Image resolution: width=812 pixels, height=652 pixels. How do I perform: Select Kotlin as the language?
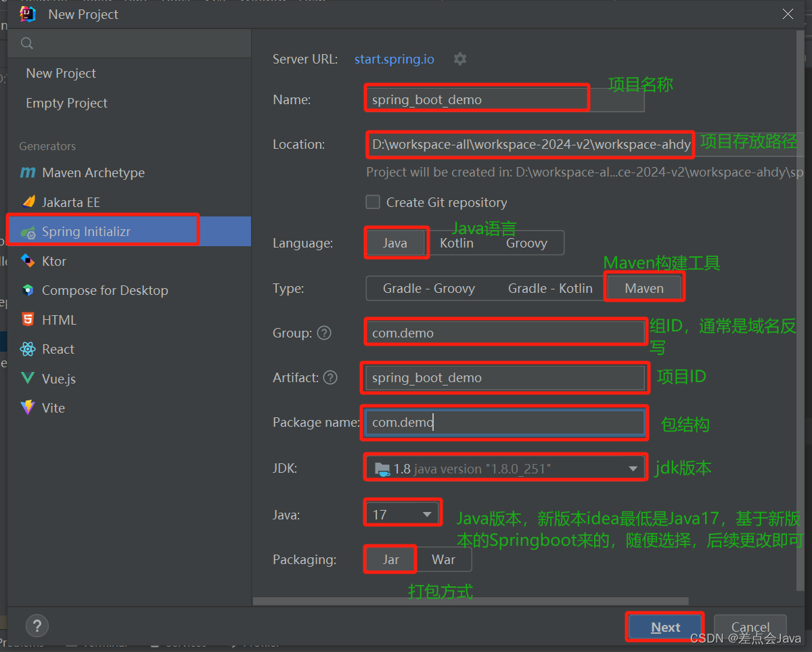(x=457, y=243)
